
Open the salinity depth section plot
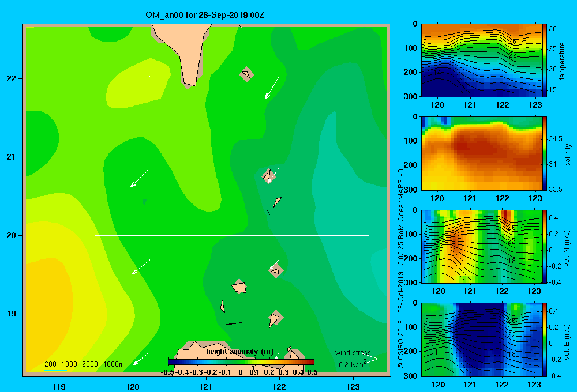(x=481, y=153)
